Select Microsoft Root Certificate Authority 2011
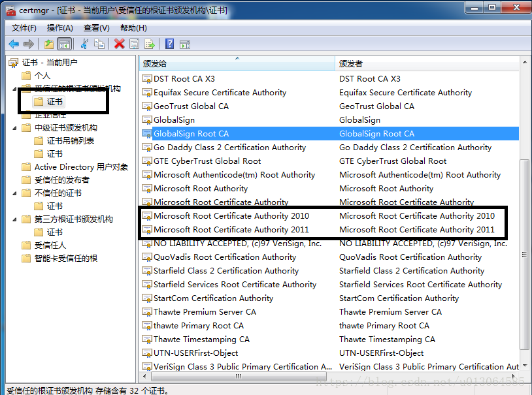 [x=329, y=230]
